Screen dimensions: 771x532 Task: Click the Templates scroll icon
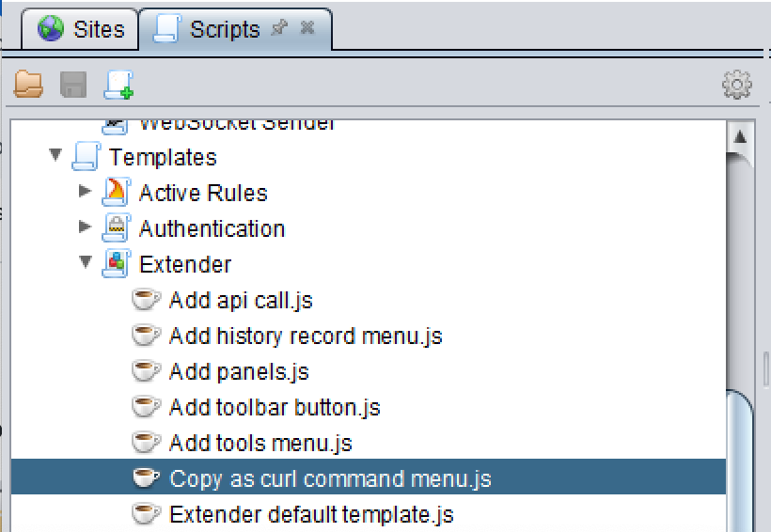tap(87, 157)
